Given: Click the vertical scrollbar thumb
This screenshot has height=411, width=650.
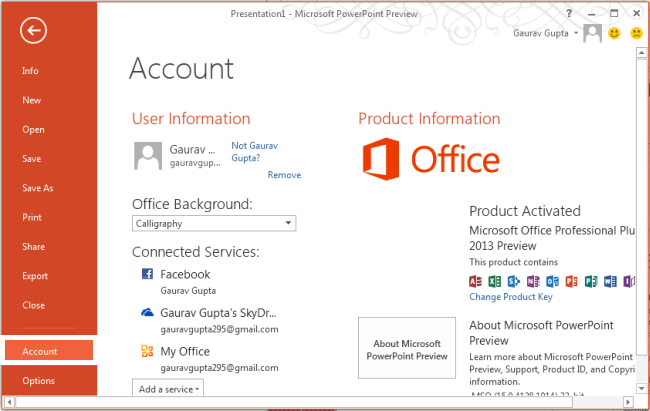Looking at the screenshot, I should [x=641, y=206].
